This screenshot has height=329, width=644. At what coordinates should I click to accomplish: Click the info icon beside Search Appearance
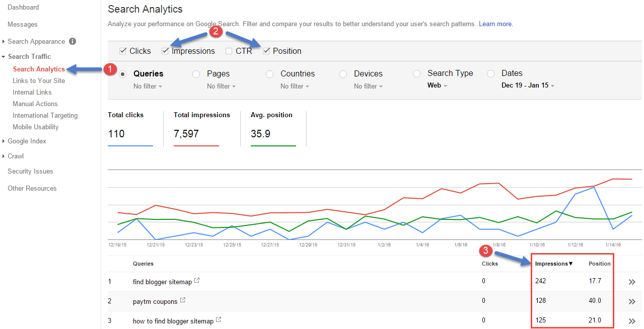[73, 41]
